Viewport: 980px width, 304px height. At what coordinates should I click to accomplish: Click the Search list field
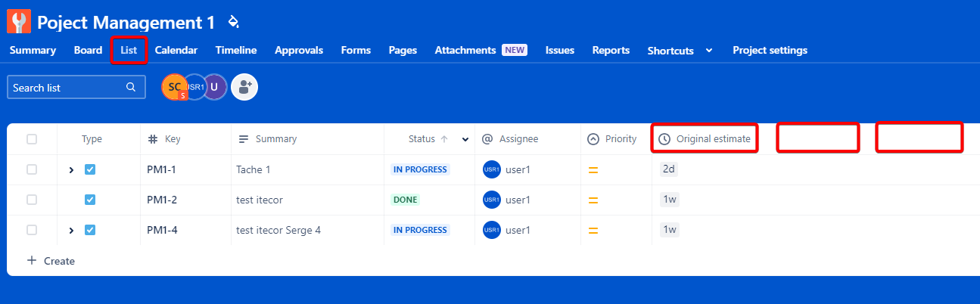pos(76,87)
